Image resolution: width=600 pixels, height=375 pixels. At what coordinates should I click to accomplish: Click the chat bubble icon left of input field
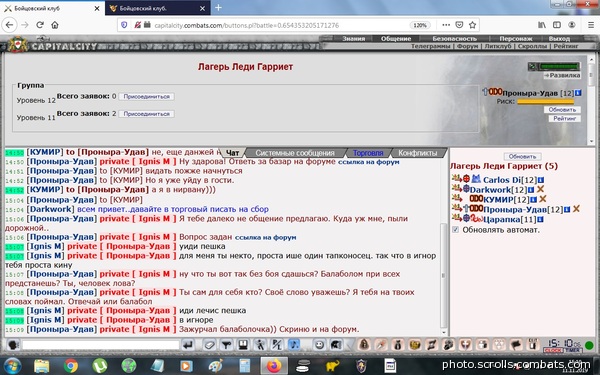[x=13, y=345]
